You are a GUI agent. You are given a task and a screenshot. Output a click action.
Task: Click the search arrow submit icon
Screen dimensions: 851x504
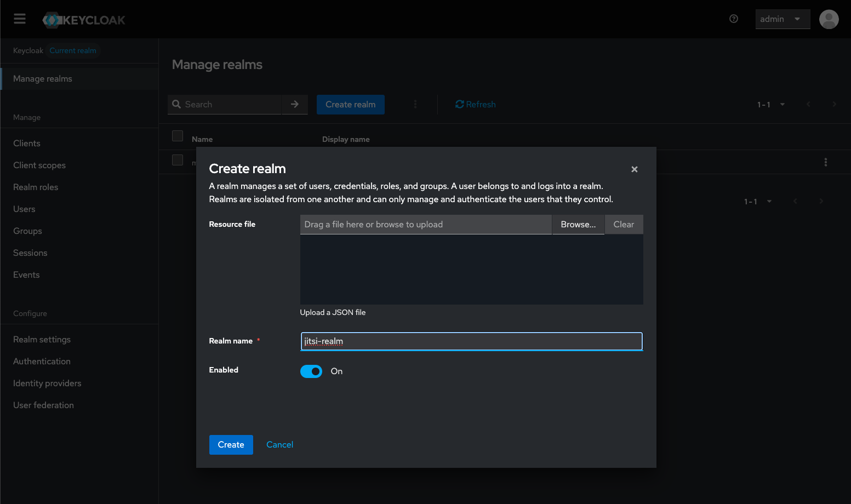click(295, 104)
